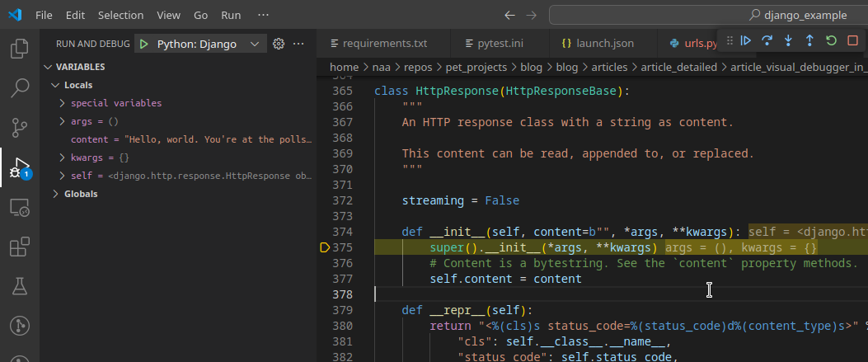Click the debug Step Over icon
This screenshot has width=868, height=362.
click(767, 40)
